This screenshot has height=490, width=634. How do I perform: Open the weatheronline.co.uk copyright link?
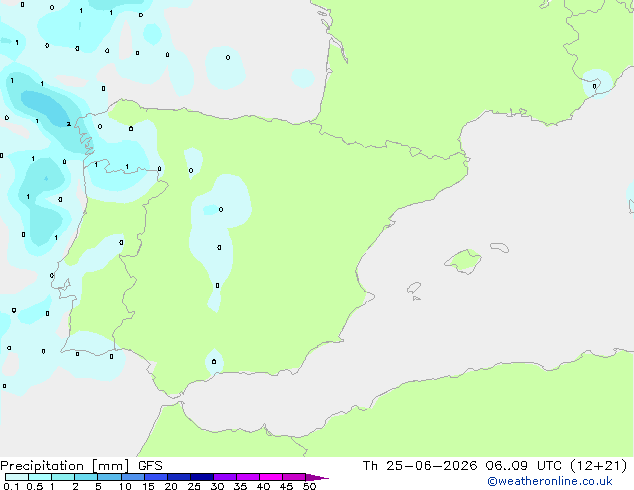point(549,481)
